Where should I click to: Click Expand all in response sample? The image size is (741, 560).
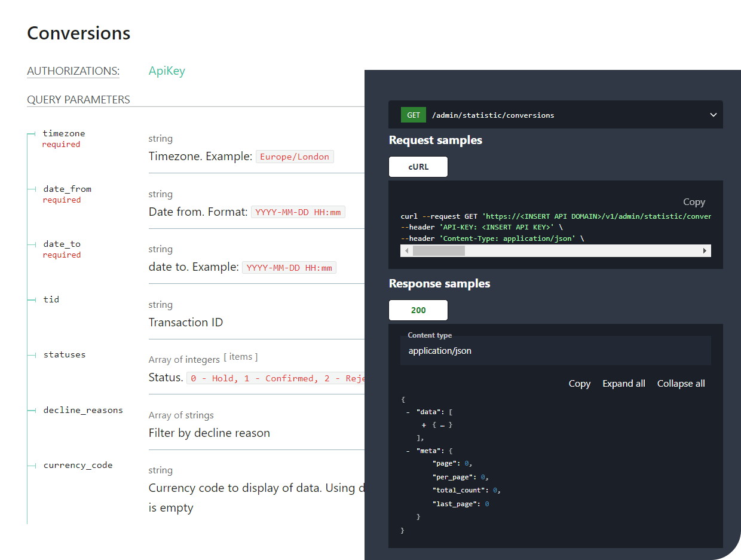623,384
